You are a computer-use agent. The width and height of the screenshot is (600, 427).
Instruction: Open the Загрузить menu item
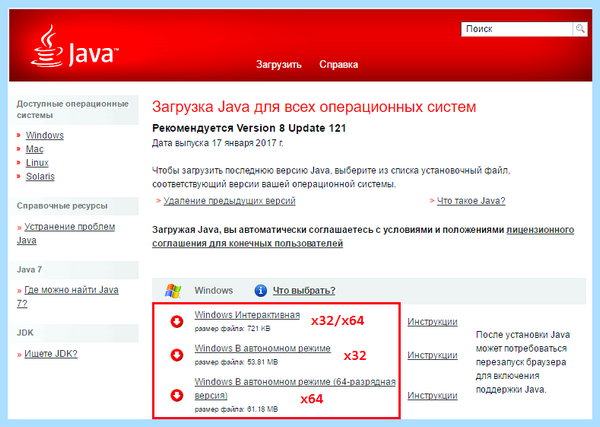(279, 65)
